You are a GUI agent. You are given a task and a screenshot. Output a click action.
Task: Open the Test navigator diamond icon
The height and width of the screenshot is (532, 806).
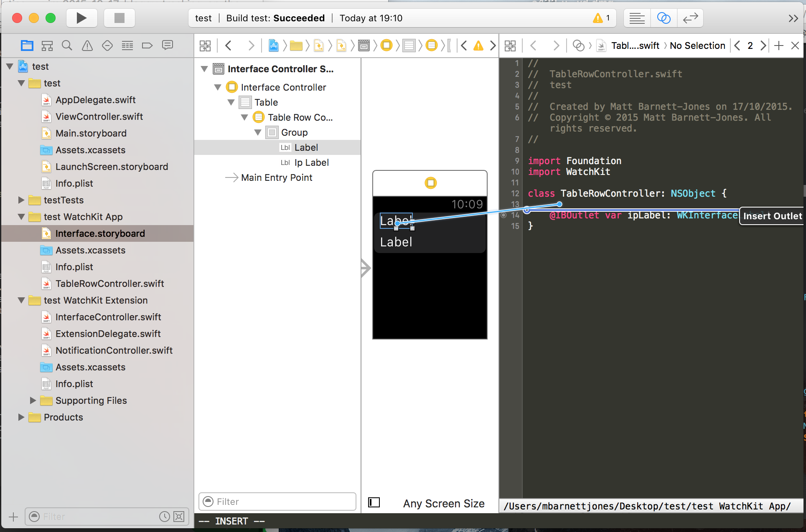(x=107, y=45)
